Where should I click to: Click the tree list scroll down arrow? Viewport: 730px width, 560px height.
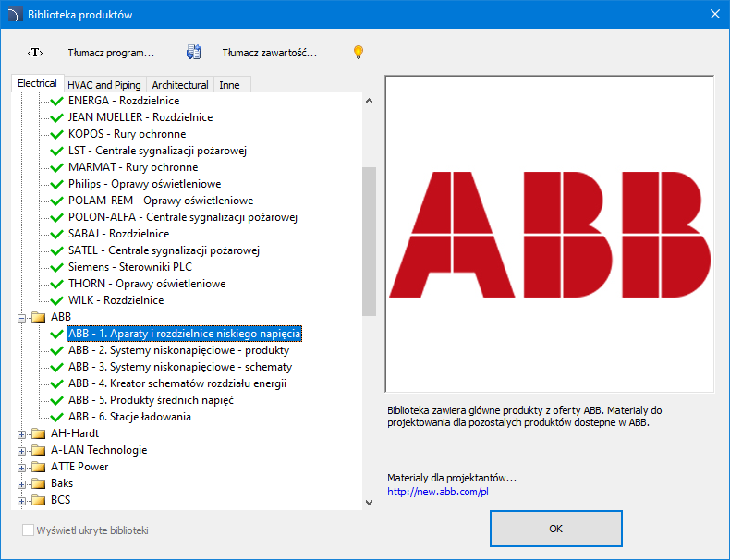[x=369, y=501]
